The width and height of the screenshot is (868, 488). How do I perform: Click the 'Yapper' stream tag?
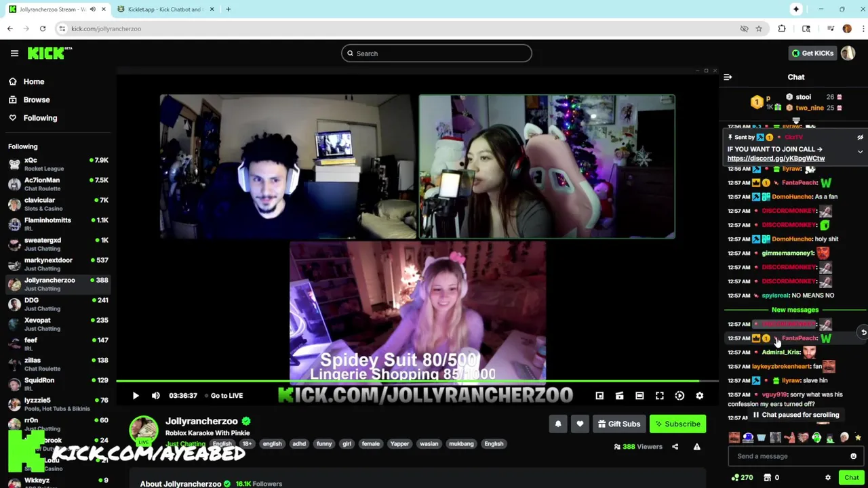pyautogui.click(x=399, y=444)
